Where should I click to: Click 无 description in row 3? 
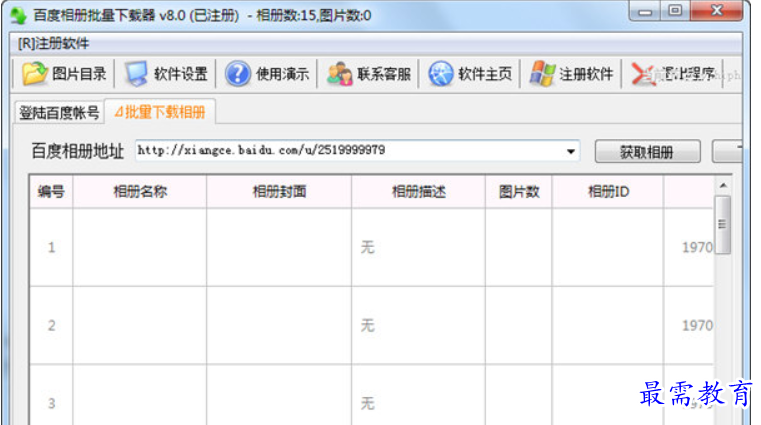(x=367, y=403)
